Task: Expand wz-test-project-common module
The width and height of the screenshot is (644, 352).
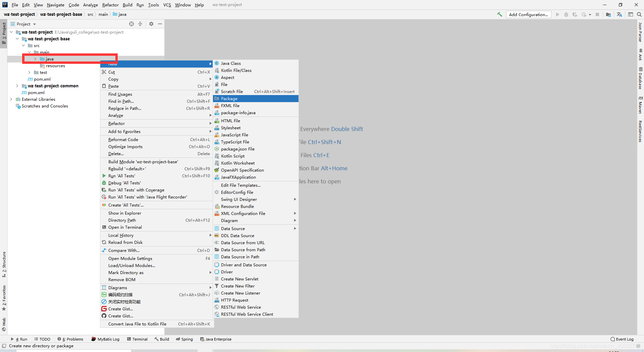Action: click(x=17, y=86)
